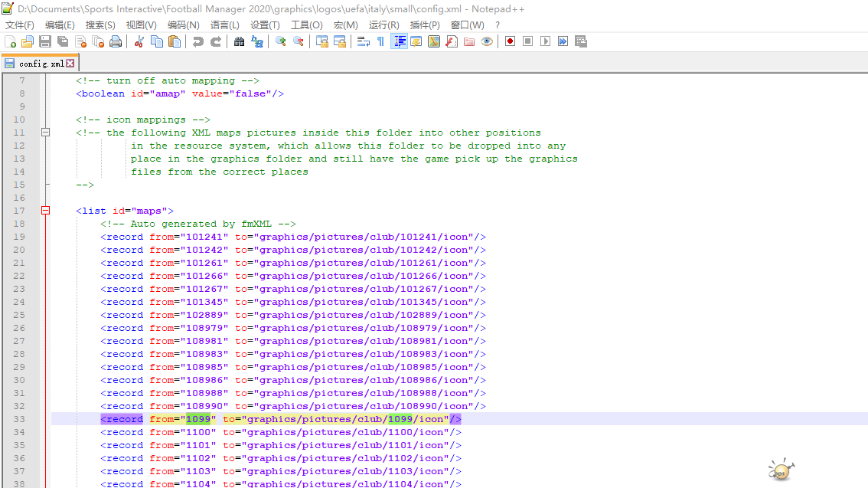Start macro recording
This screenshot has width=868, height=488.
point(511,41)
